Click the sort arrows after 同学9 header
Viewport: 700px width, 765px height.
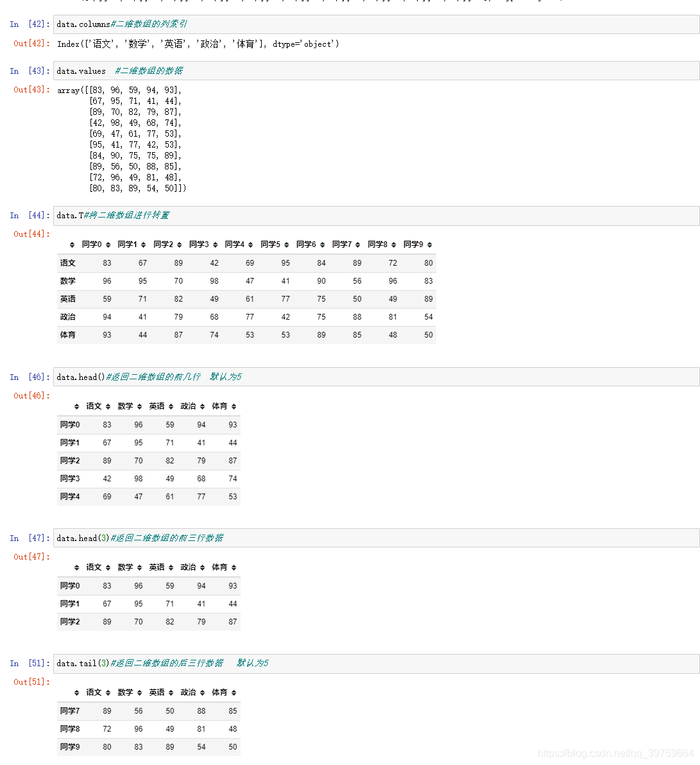[x=430, y=245]
